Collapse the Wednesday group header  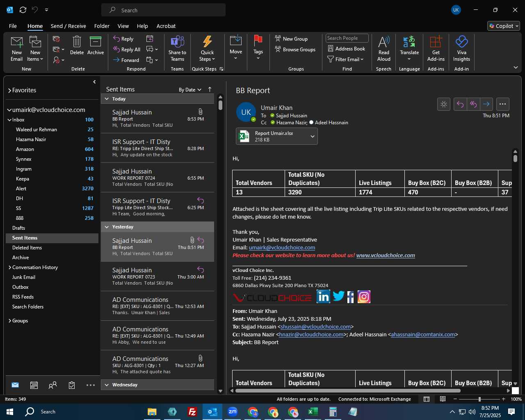point(107,385)
